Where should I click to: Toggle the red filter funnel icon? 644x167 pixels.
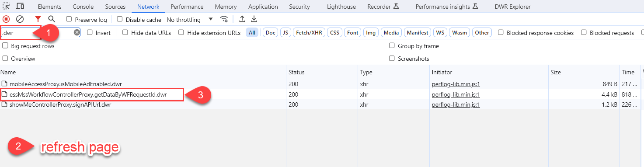coord(38,19)
